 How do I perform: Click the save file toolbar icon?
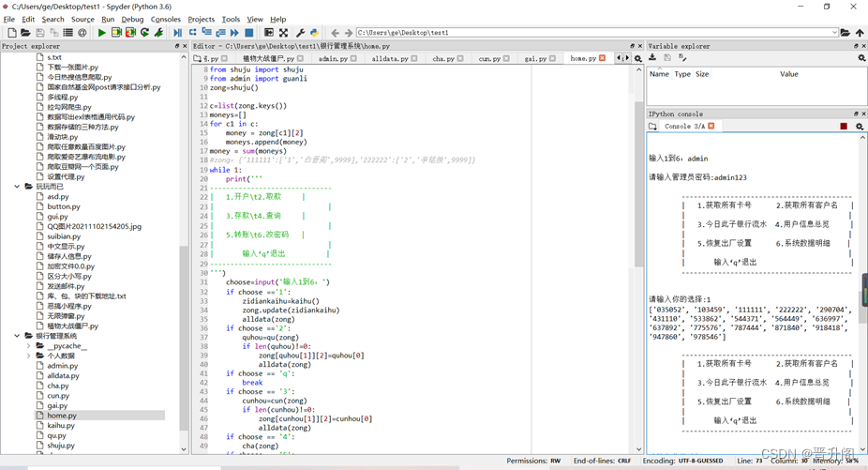point(40,33)
